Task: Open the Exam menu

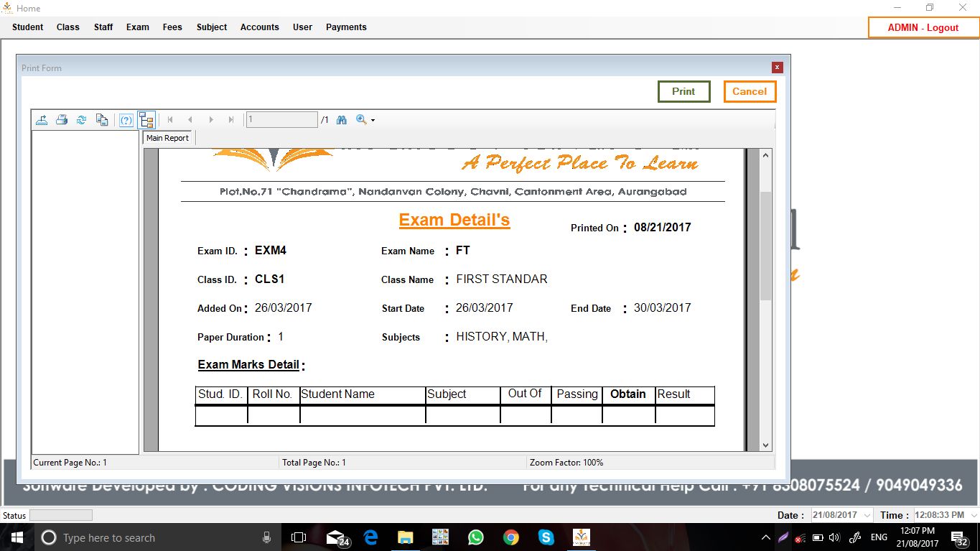Action: [138, 27]
